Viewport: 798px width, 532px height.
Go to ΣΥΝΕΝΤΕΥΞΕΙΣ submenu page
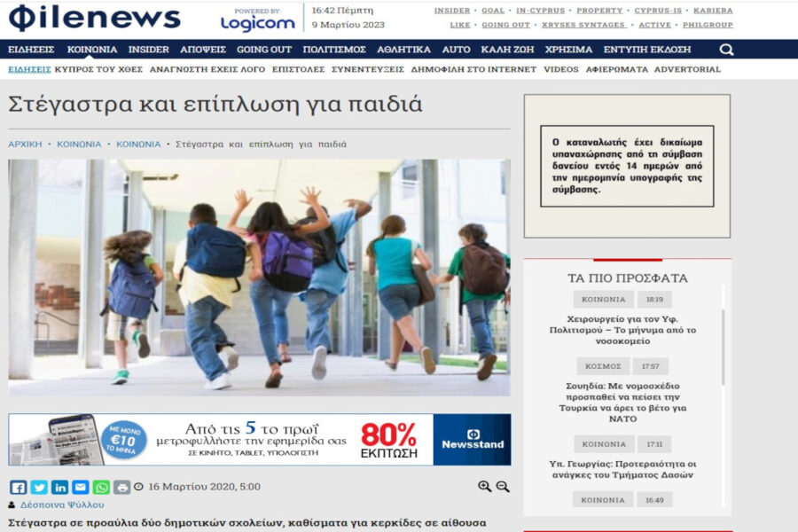[368, 69]
